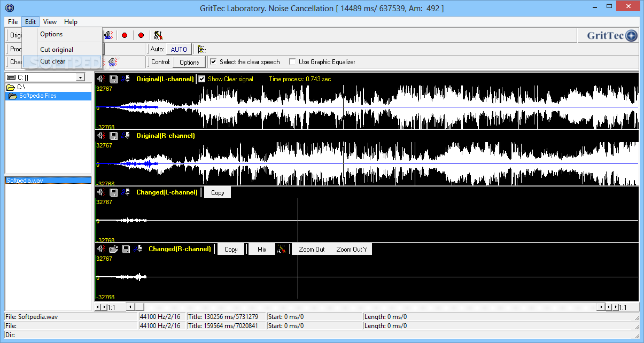Click the AUTO button

pyautogui.click(x=179, y=49)
